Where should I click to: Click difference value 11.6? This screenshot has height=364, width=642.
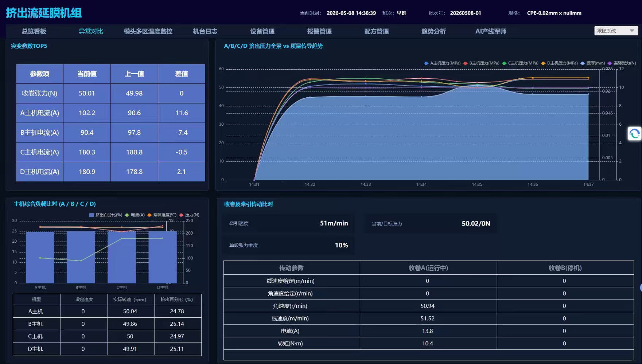point(182,113)
